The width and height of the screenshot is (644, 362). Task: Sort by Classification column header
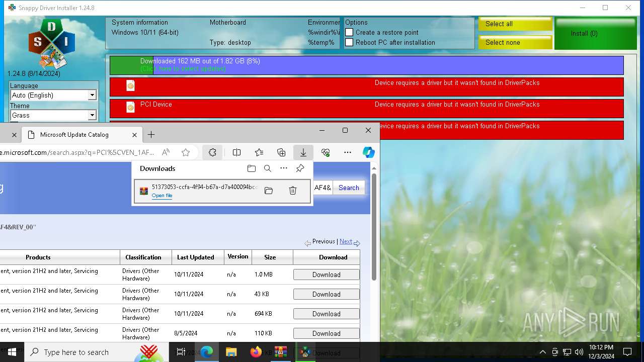[143, 257]
